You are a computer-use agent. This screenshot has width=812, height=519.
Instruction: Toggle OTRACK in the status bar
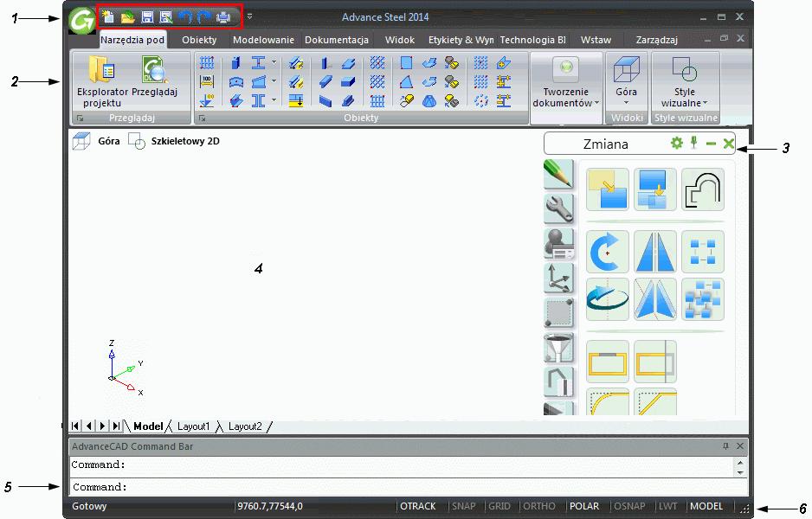(418, 506)
